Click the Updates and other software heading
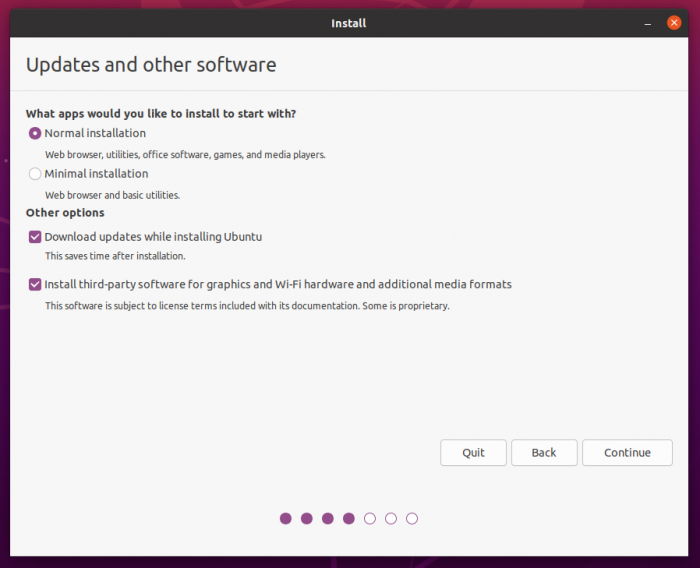 pyautogui.click(x=151, y=66)
